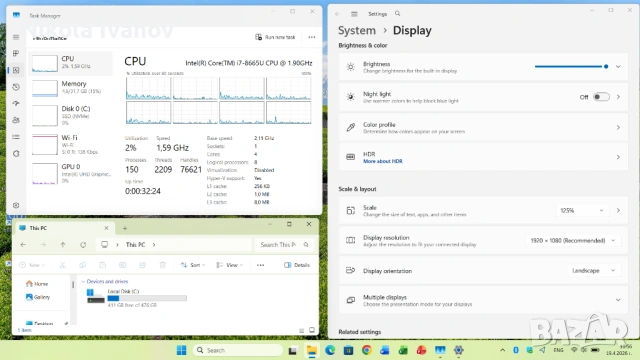
Task: Close the This PC tab in Explorer
Action: click(x=106, y=228)
